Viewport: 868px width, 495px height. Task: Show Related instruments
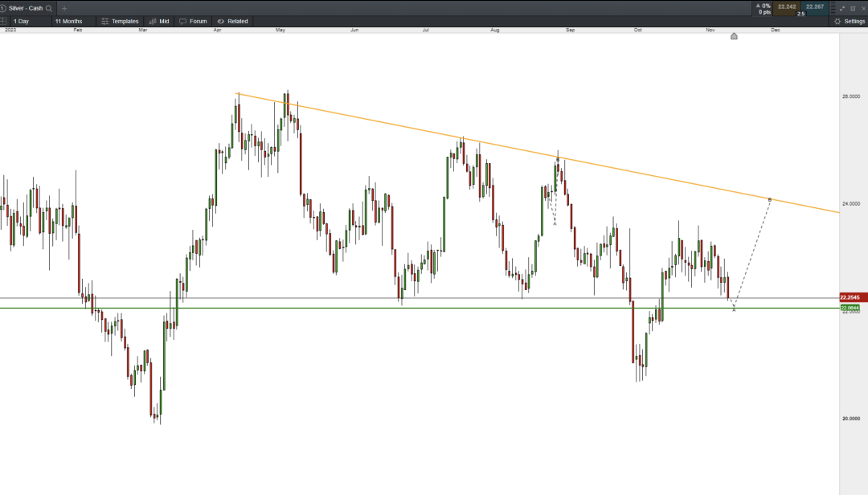pos(232,21)
